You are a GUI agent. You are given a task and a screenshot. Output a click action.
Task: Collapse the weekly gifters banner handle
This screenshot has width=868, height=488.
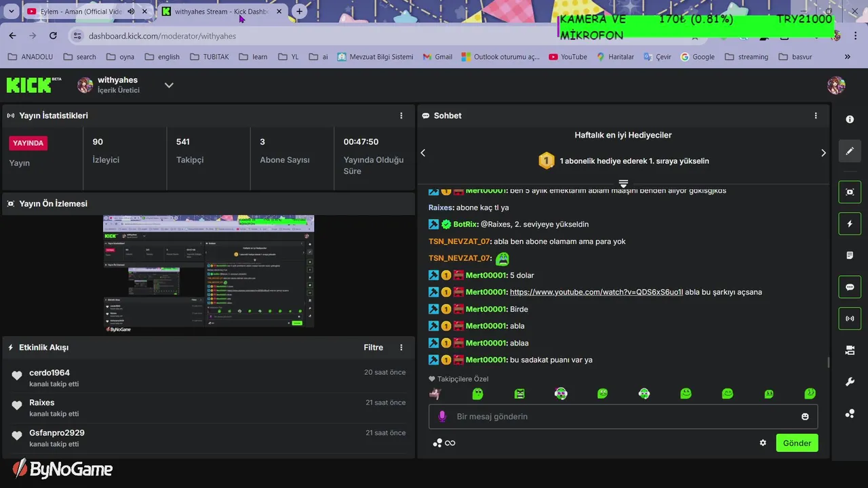pyautogui.click(x=623, y=184)
